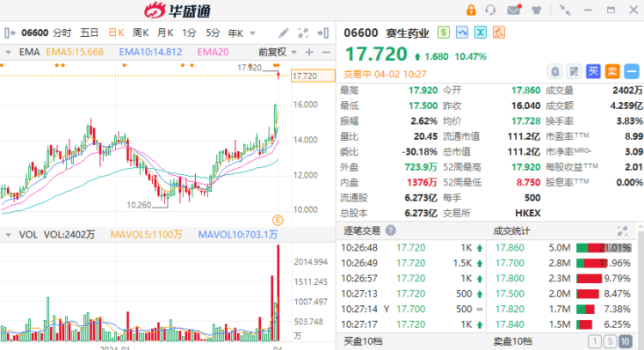Open the mail messages icon
Image resolution: width=644 pixels, height=350 pixels.
(x=513, y=9)
